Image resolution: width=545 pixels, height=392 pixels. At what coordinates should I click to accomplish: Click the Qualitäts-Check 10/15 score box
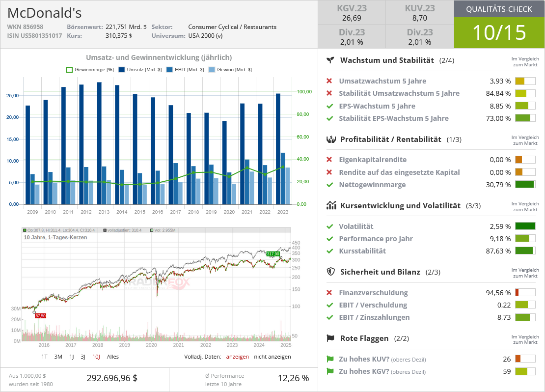(x=499, y=32)
